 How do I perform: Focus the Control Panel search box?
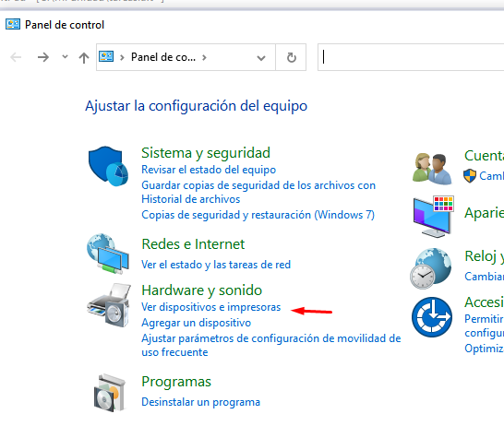412,57
